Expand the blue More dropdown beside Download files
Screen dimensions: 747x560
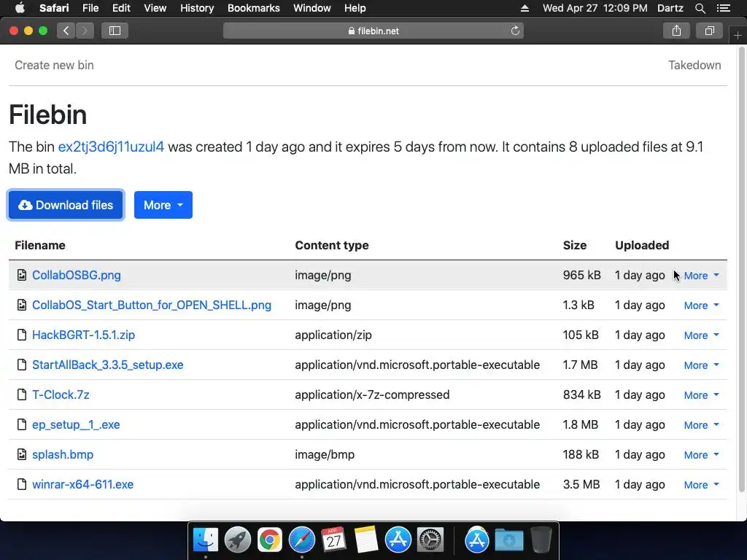(163, 205)
